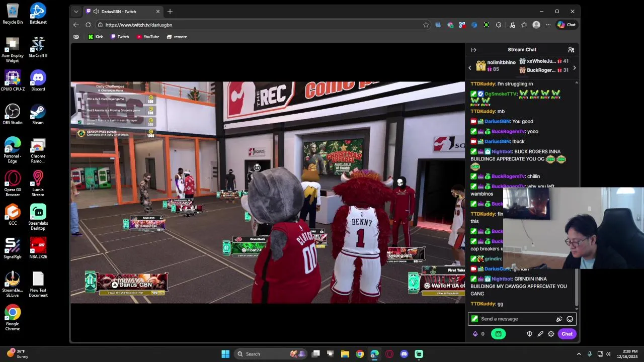The image size is (644, 362).
Task: Open nolimitbhino top gifter entry
Action: (x=496, y=66)
